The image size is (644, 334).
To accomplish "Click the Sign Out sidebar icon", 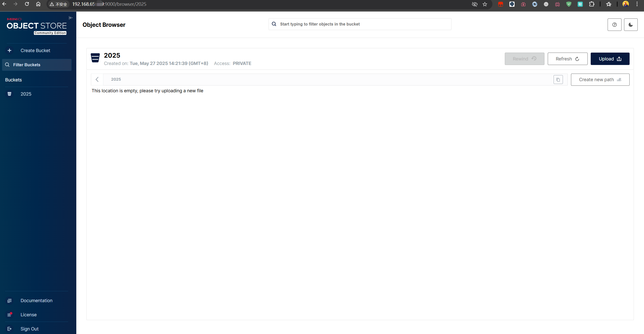I will pos(9,329).
